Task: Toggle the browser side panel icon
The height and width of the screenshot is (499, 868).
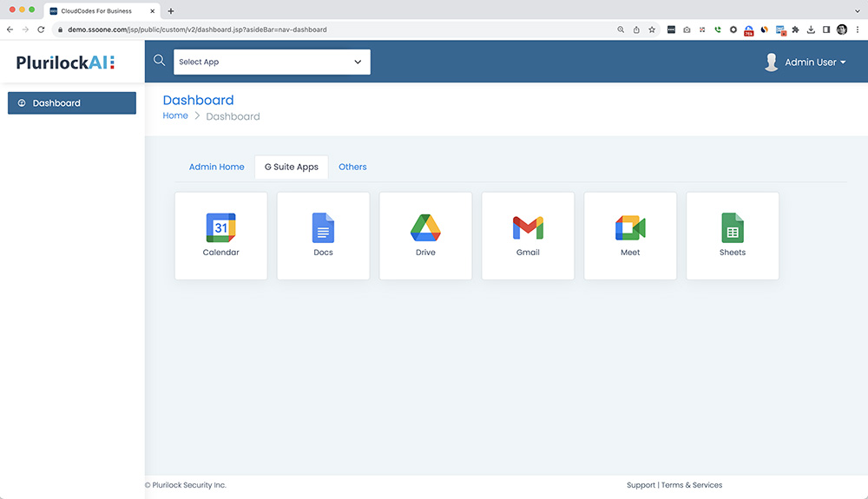Action: click(826, 30)
